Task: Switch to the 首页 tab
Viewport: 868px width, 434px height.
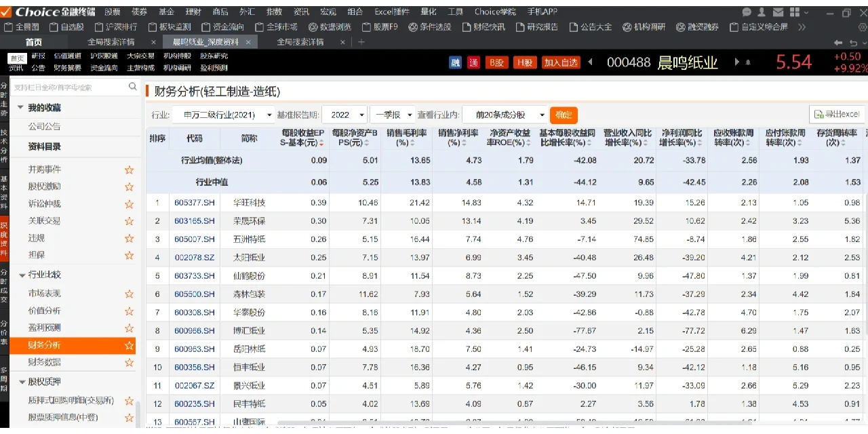Action: [34, 42]
